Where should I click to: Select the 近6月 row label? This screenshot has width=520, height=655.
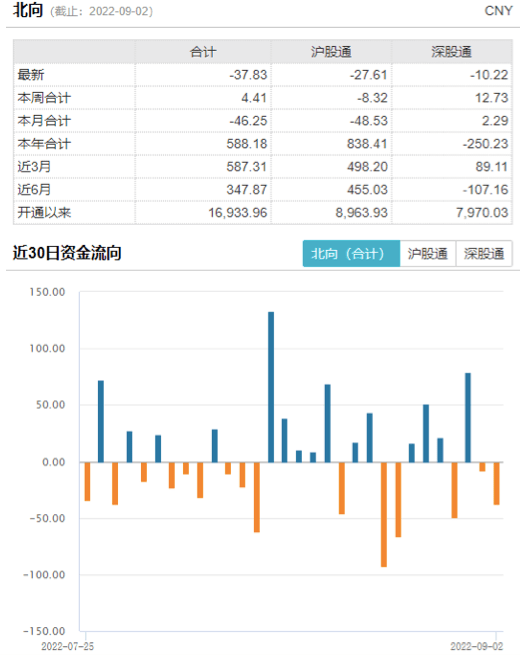pos(34,190)
